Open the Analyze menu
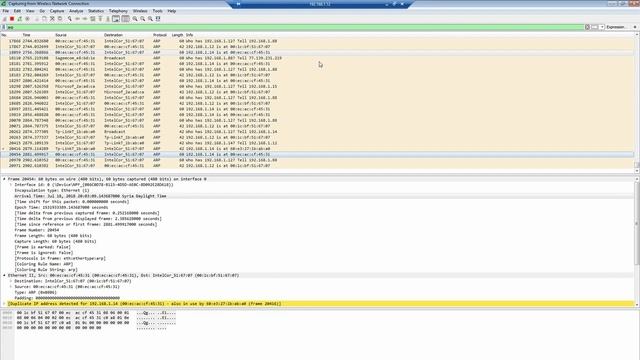 76,11
